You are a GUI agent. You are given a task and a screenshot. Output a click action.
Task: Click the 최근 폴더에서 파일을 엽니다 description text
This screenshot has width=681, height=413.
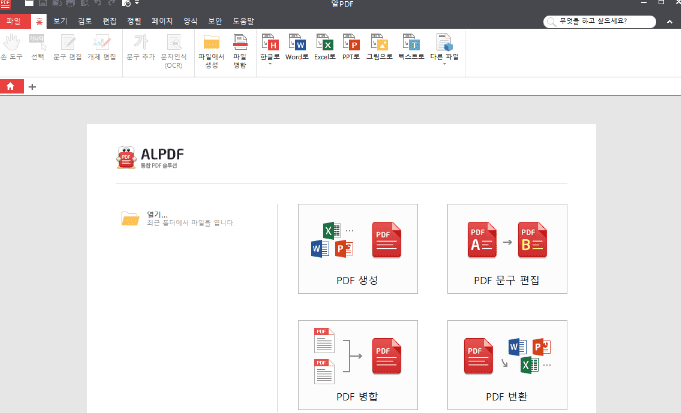pyautogui.click(x=190, y=223)
